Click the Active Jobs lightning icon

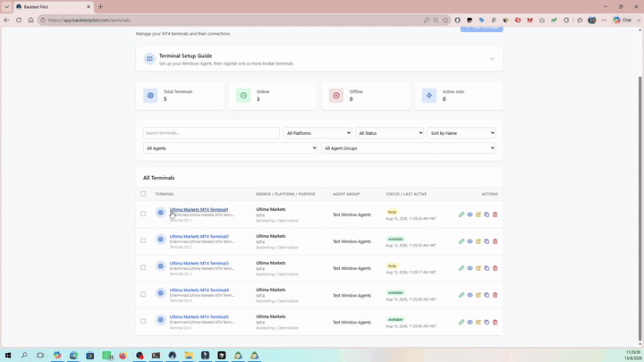click(x=429, y=96)
